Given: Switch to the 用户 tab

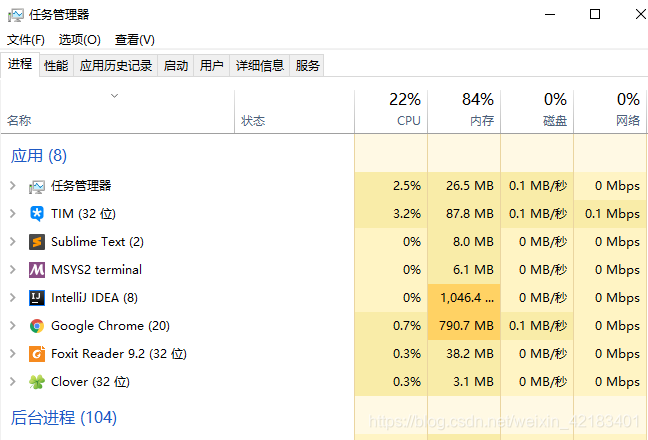Looking at the screenshot, I should [212, 65].
